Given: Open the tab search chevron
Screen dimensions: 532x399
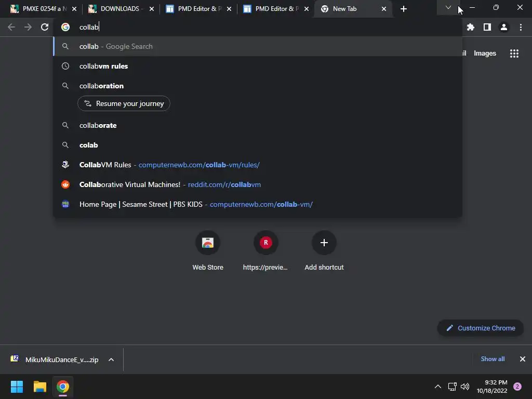Looking at the screenshot, I should point(448,7).
